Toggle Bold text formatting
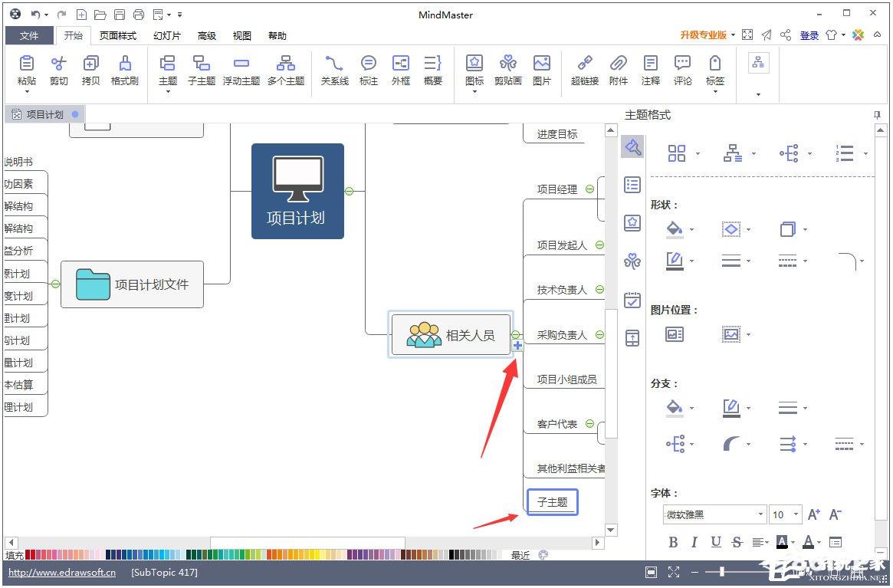The image size is (893, 588). click(x=673, y=542)
